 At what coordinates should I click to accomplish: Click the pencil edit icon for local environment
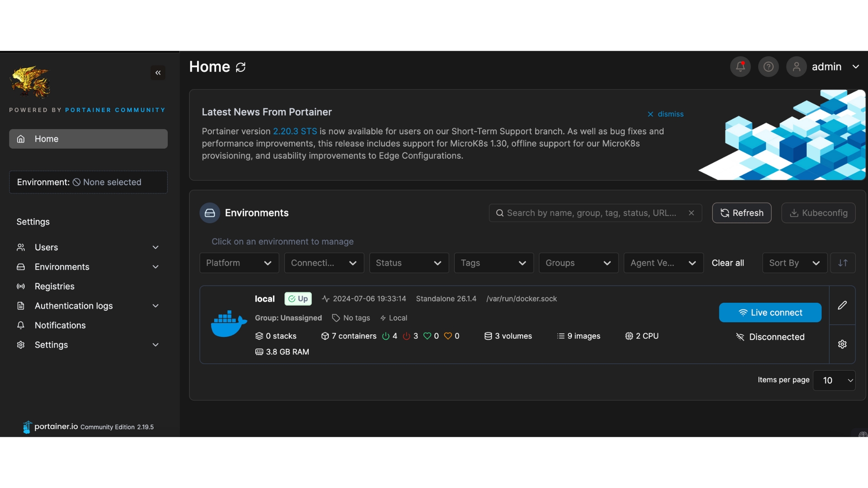(x=842, y=305)
